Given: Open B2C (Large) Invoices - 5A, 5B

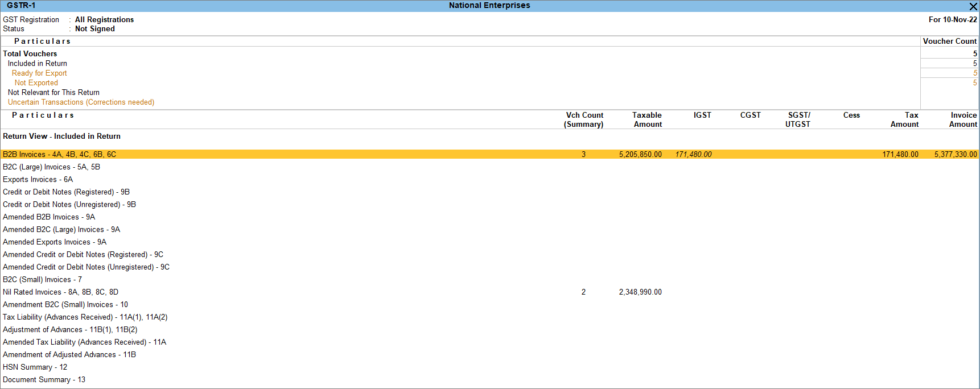Looking at the screenshot, I should [51, 167].
